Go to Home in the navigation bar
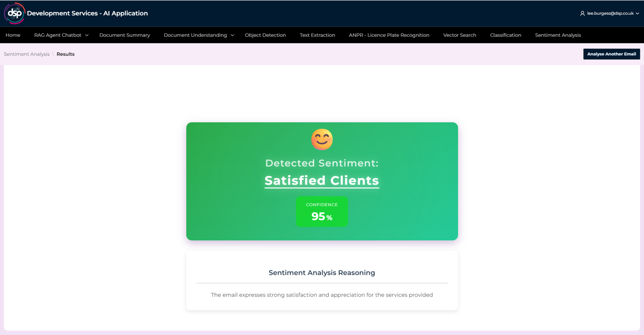This screenshot has height=335, width=644. (x=13, y=35)
